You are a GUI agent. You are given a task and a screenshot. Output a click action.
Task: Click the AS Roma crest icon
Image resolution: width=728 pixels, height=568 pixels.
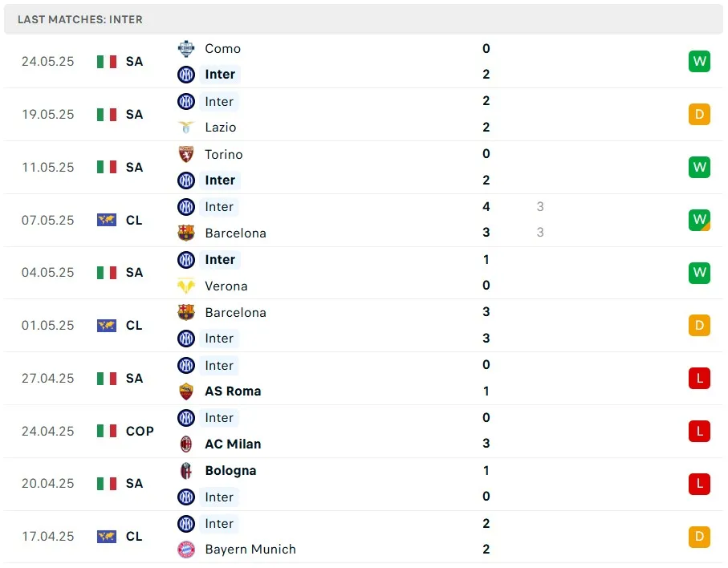(186, 392)
